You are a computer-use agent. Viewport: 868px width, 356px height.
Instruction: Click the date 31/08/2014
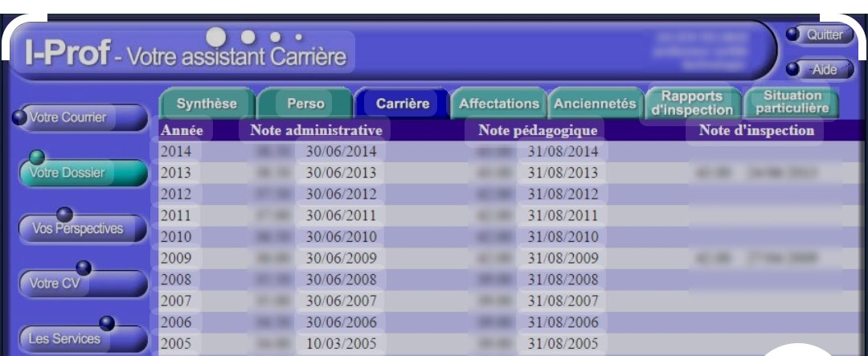point(563,151)
